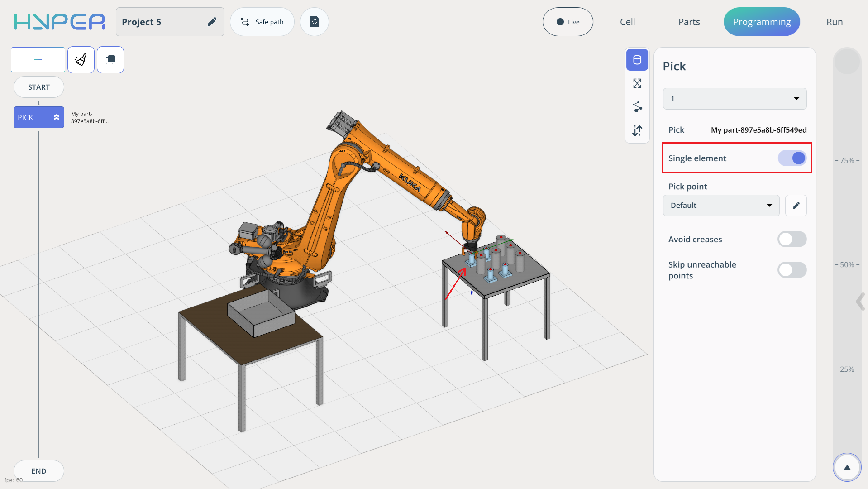Disable the Single element toggle
Viewport: 868px width, 489px height.
792,158
